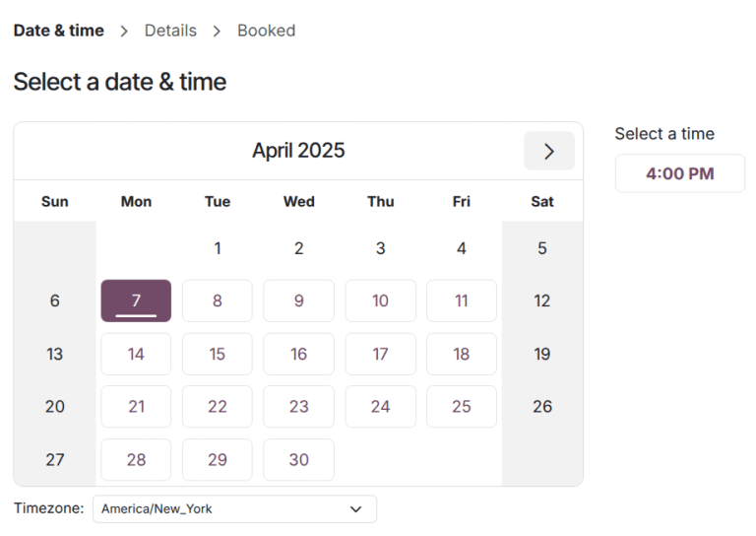The image size is (756, 536).
Task: Choose Monday April 21
Action: click(x=136, y=406)
